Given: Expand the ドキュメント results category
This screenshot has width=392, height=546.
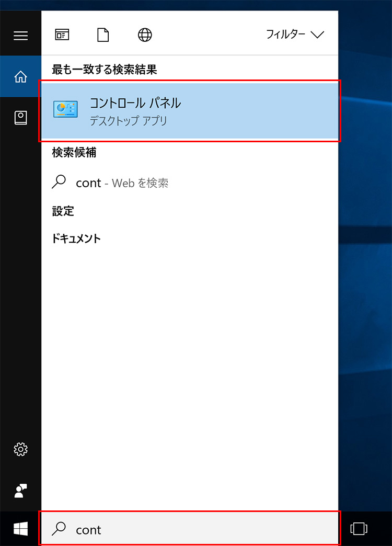Looking at the screenshot, I should 76,238.
